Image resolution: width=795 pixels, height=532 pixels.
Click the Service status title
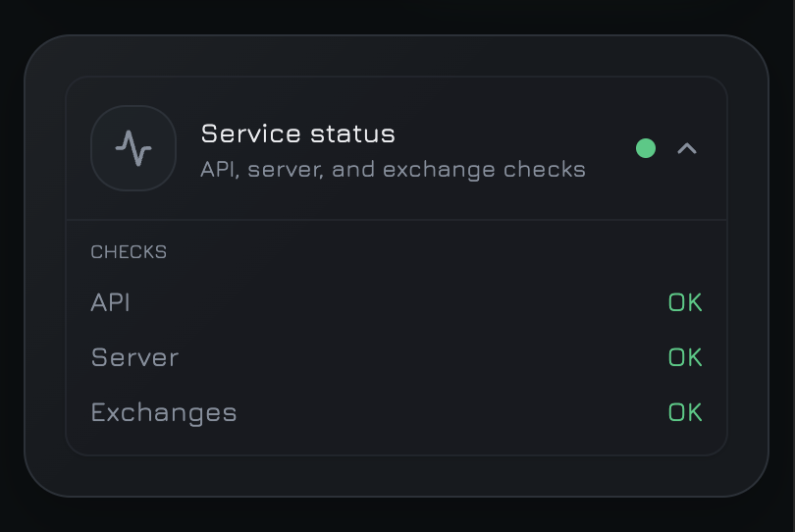(297, 133)
